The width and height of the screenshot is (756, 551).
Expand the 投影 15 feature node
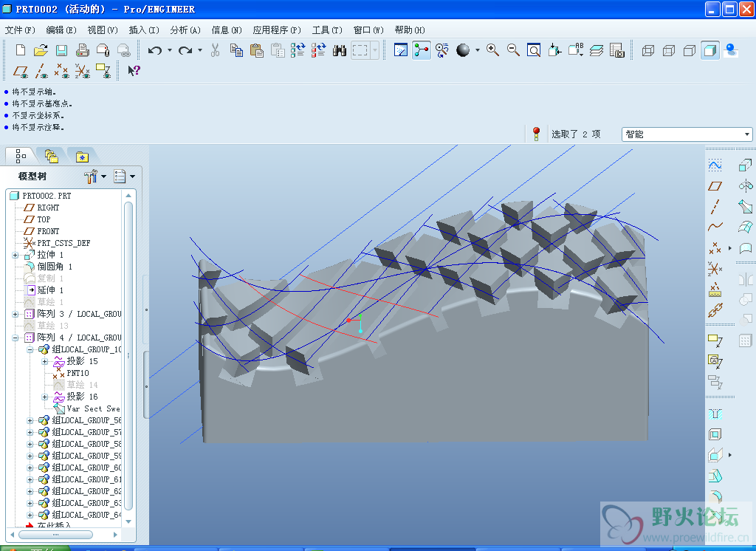click(45, 361)
